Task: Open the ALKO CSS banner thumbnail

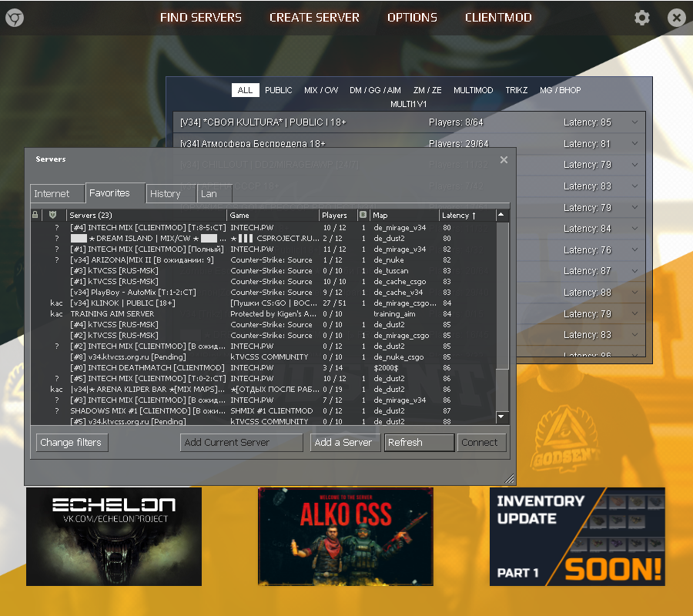Action: 346,537
